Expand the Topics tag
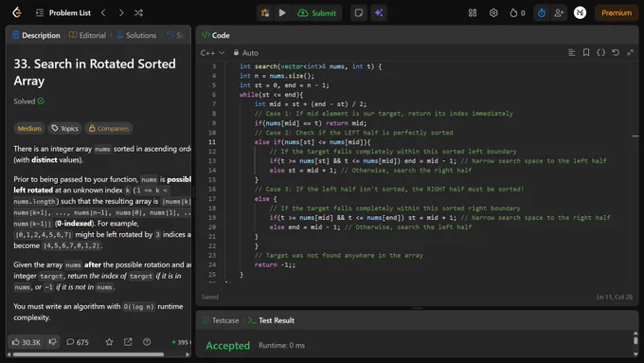 coord(65,129)
